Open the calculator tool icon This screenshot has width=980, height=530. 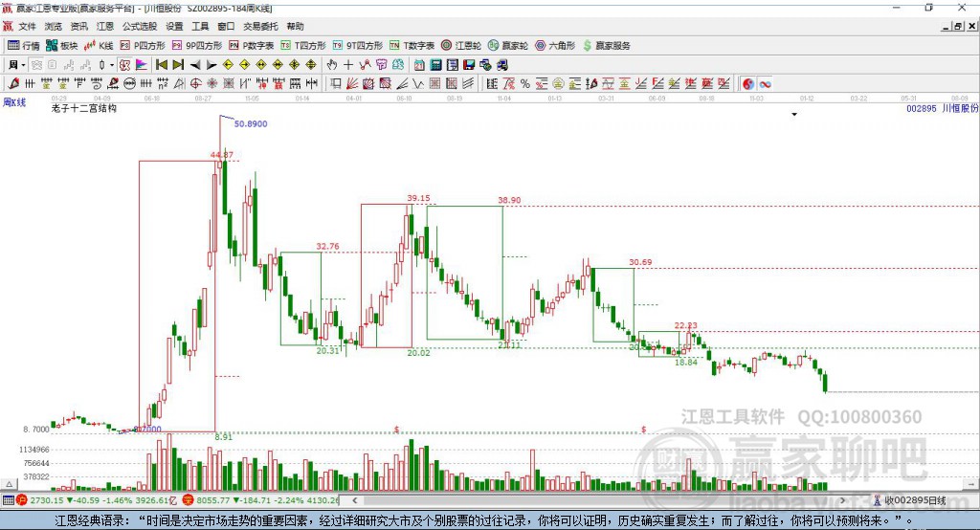[436, 65]
